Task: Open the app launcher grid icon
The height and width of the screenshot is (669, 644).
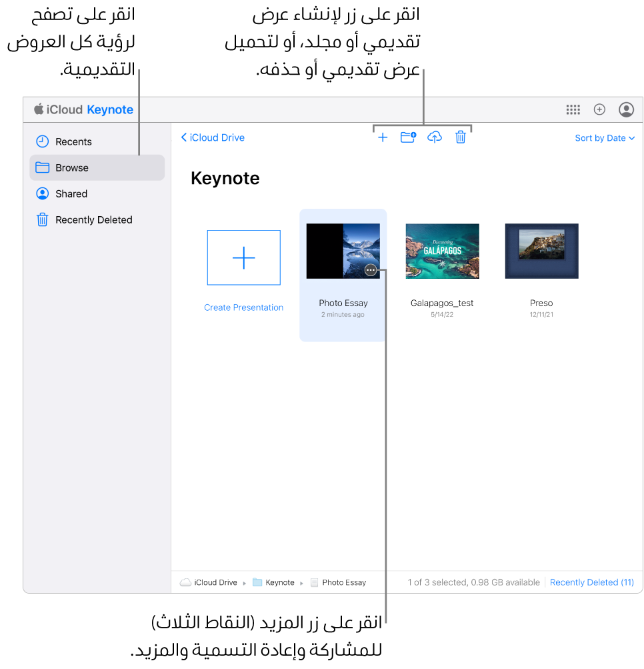Action: point(573,109)
